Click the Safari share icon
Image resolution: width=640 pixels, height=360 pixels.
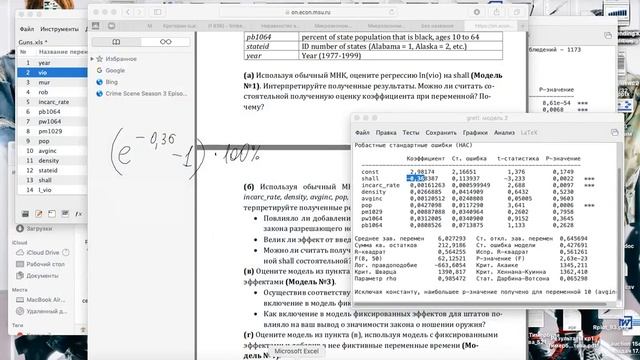[x=496, y=12]
